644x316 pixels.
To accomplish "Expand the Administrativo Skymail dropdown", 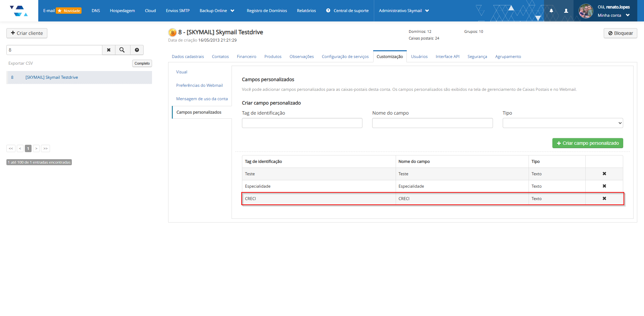I will [x=404, y=11].
